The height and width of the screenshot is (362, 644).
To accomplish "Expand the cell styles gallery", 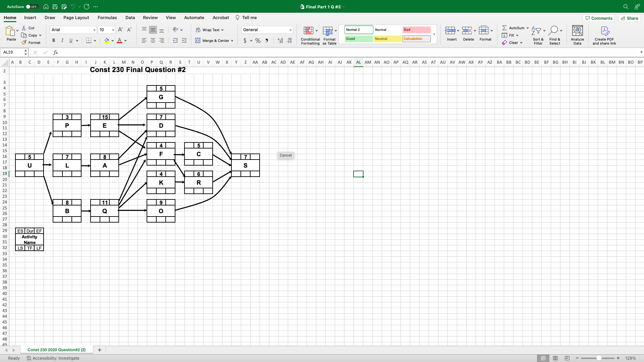I will (x=434, y=34).
